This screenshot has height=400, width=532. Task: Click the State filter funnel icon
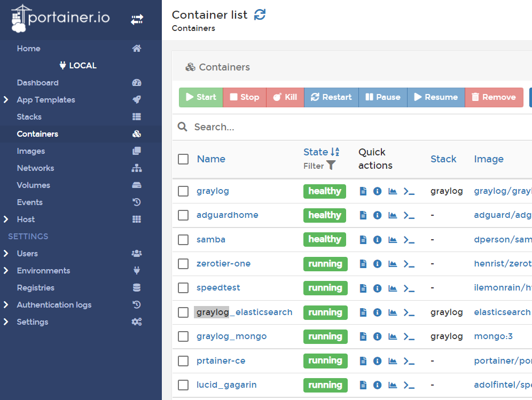(331, 166)
